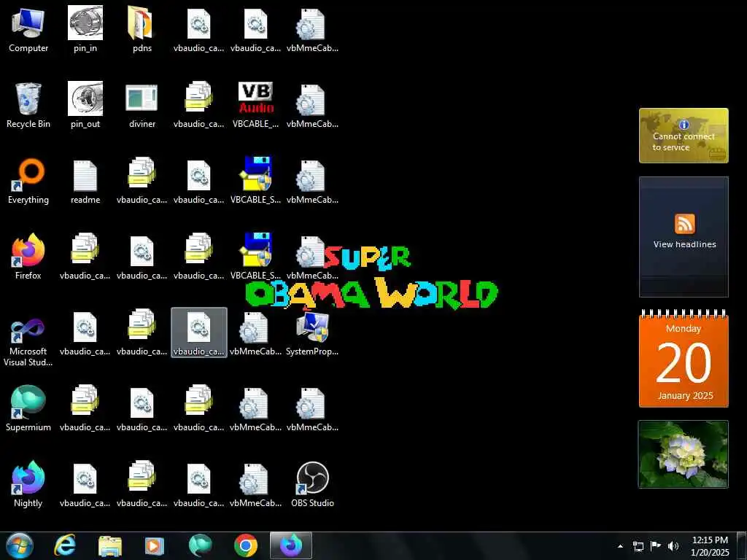Image resolution: width=747 pixels, height=560 pixels.
Task: Click the weather gadget 'Cannot connect to service'
Action: coord(684,136)
